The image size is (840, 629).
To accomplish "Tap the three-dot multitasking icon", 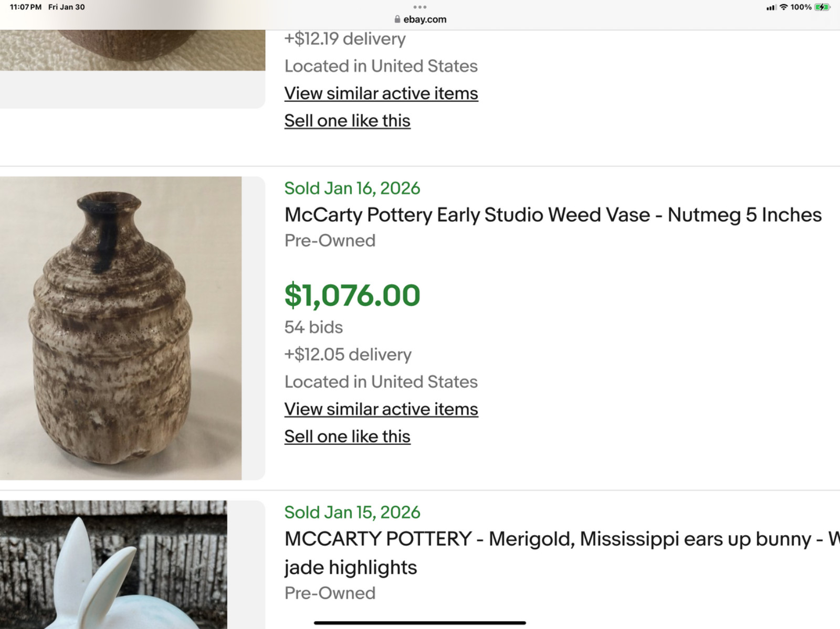I will 420,7.
